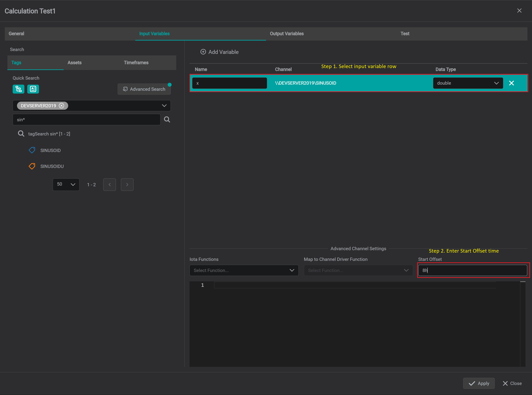Click the Start Offset input field
Screen dimensions: 532x395
pos(473,270)
